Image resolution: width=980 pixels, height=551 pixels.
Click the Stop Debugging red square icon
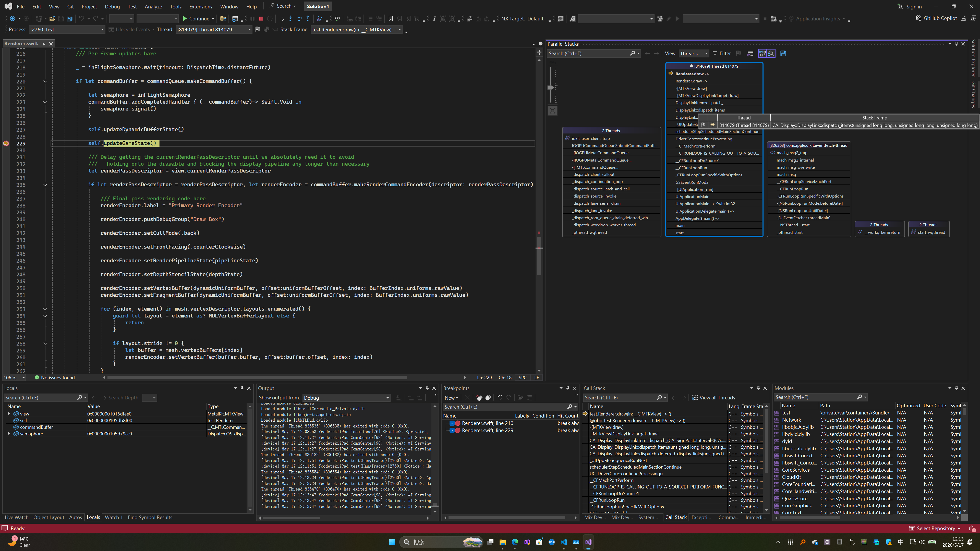261,19
